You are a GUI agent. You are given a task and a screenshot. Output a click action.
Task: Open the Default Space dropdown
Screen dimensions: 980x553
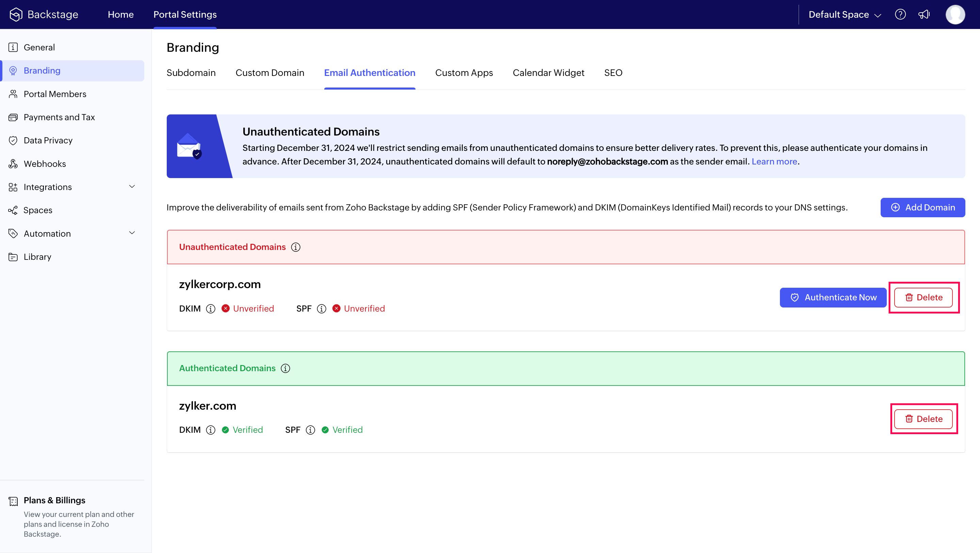point(845,14)
